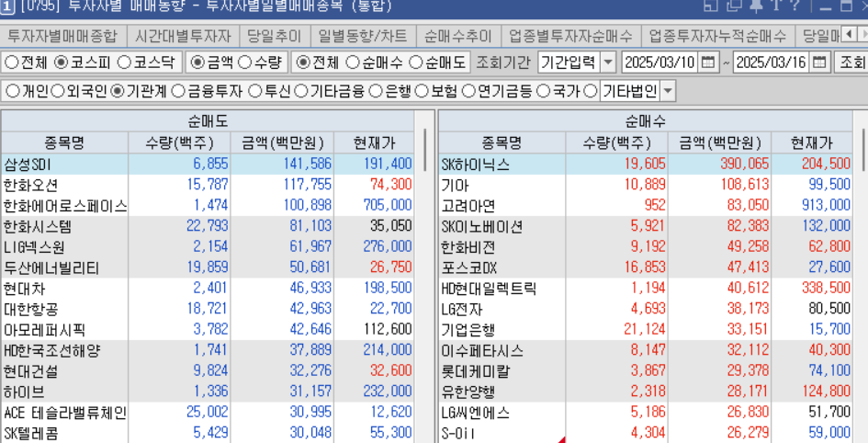Click the 390,065 amount for SK하이닉스
Screen dimensions: 868x443
coord(745,164)
